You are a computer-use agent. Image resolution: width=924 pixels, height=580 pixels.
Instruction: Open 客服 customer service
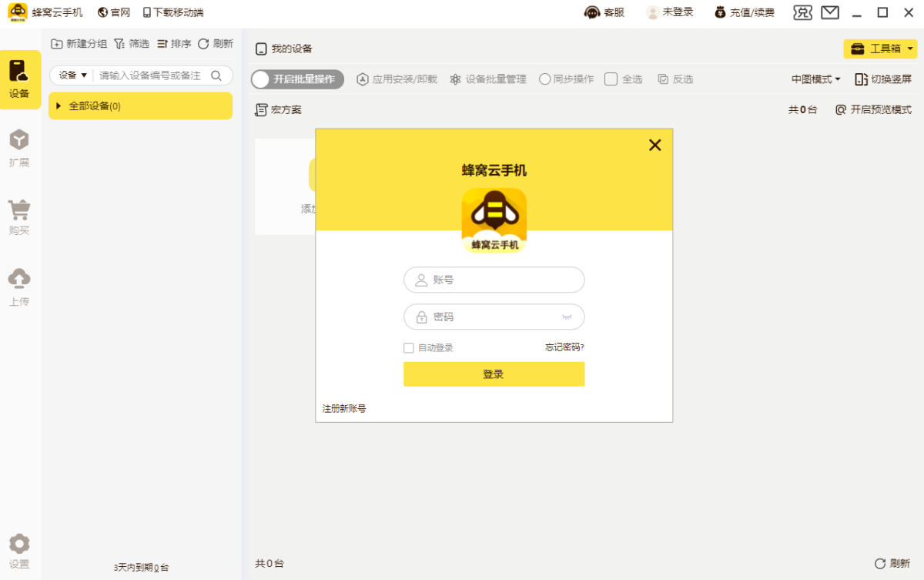[x=604, y=12]
